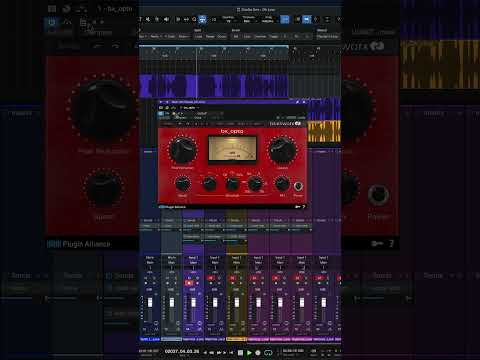The height and width of the screenshot is (360, 480).
Task: Click the round Record button in transport
Action: pos(258,352)
